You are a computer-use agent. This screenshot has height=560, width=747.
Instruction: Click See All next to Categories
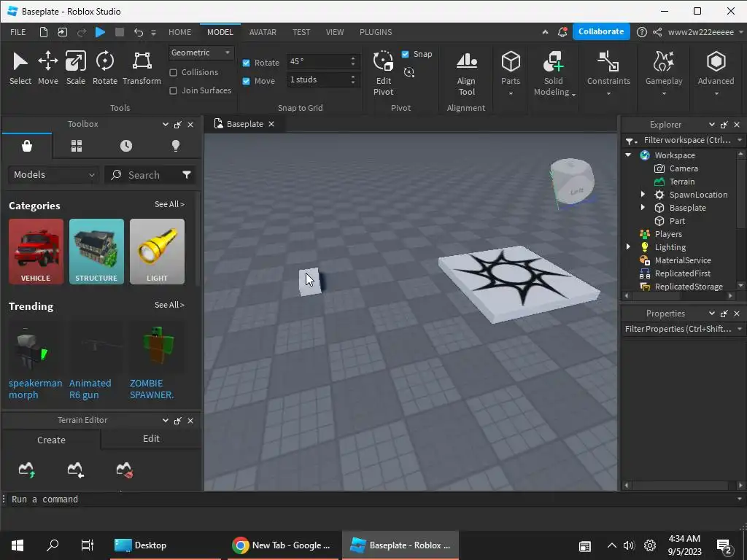[x=169, y=204]
